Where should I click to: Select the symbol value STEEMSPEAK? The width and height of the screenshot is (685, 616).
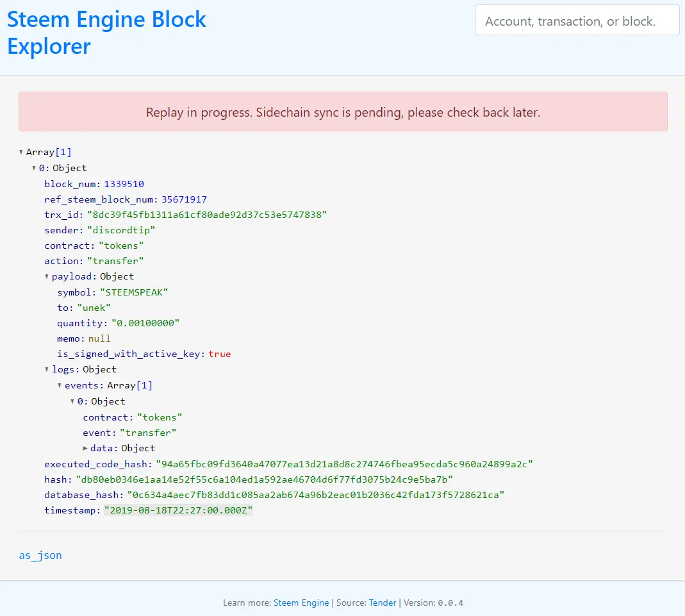point(134,292)
